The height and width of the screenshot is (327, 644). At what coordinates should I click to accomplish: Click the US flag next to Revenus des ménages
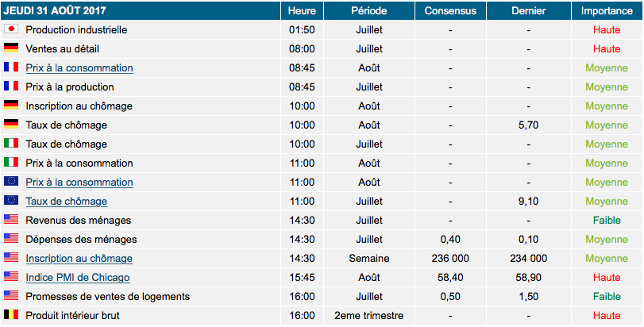pyautogui.click(x=11, y=220)
